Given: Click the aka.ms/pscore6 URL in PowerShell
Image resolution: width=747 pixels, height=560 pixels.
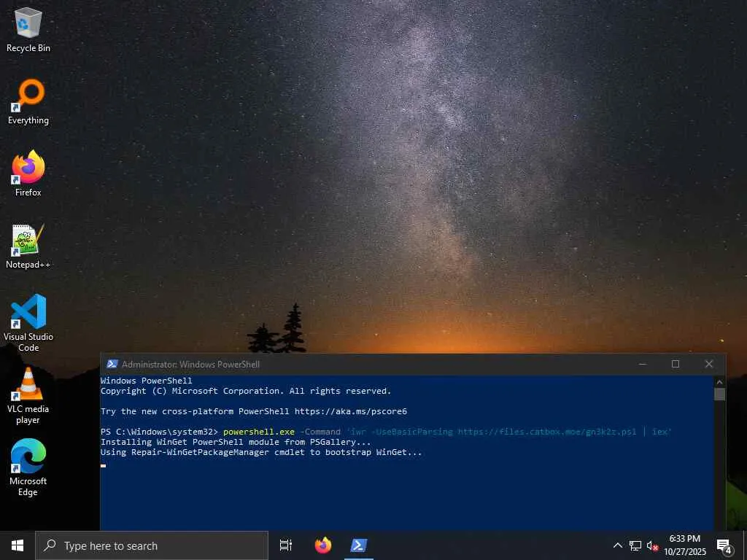Looking at the screenshot, I should coord(351,411).
